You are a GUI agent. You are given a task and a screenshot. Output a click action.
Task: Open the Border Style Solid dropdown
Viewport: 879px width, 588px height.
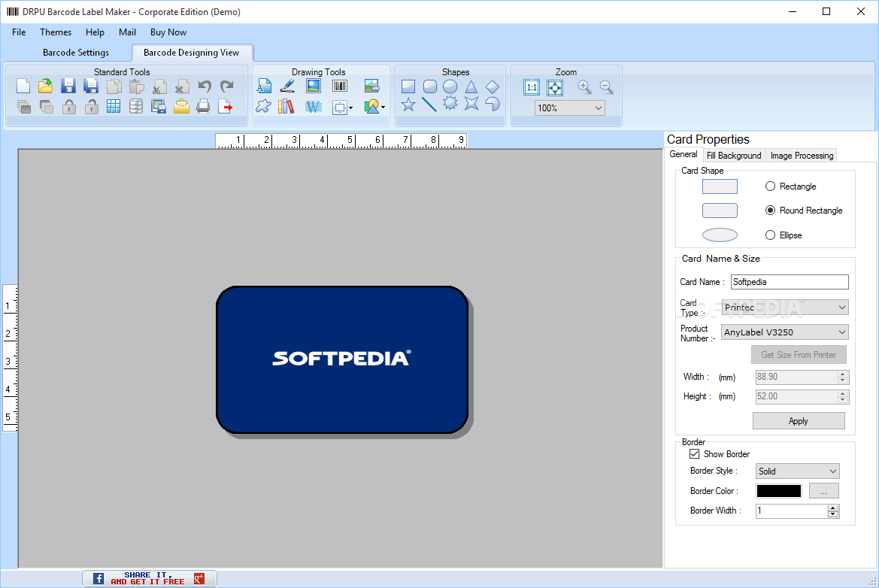pos(797,471)
